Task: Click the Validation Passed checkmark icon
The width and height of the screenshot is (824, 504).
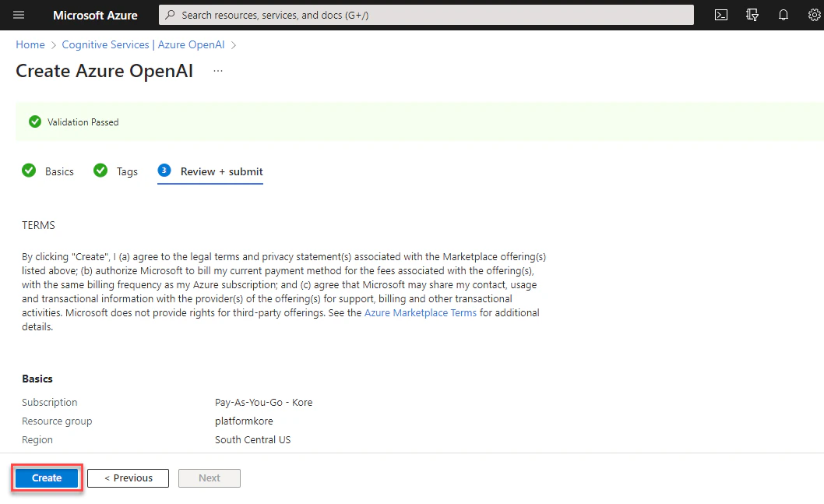Action: click(35, 122)
